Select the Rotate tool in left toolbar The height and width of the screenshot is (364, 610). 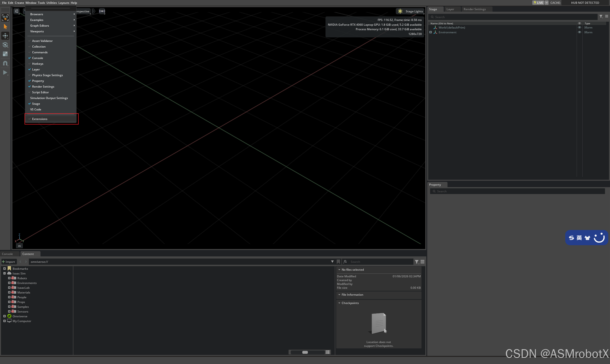[x=5, y=45]
